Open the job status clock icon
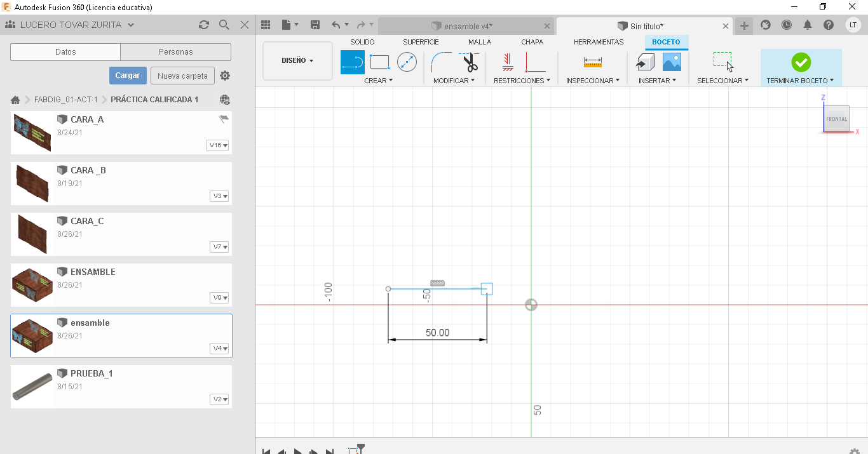 point(787,25)
